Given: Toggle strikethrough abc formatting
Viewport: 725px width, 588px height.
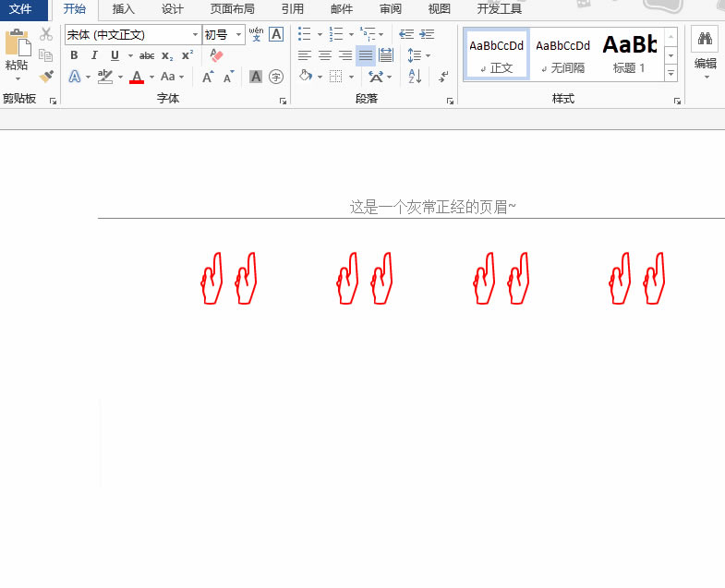Looking at the screenshot, I should pos(147,56).
